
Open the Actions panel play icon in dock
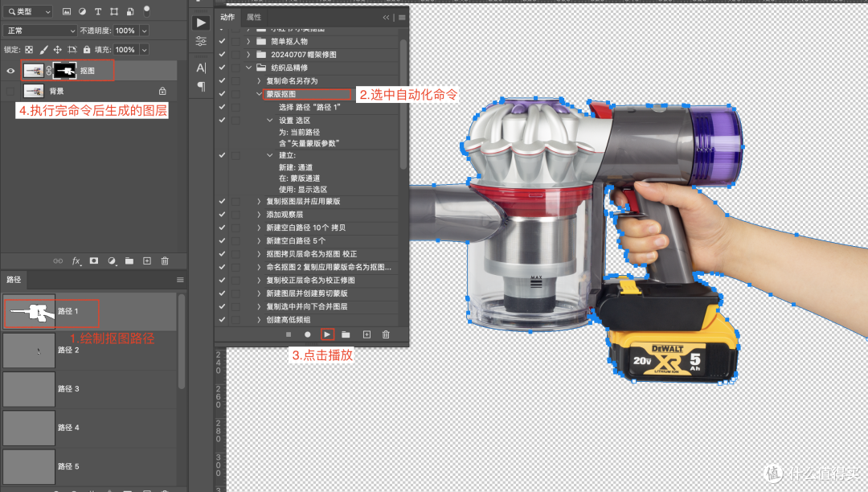[x=201, y=23]
